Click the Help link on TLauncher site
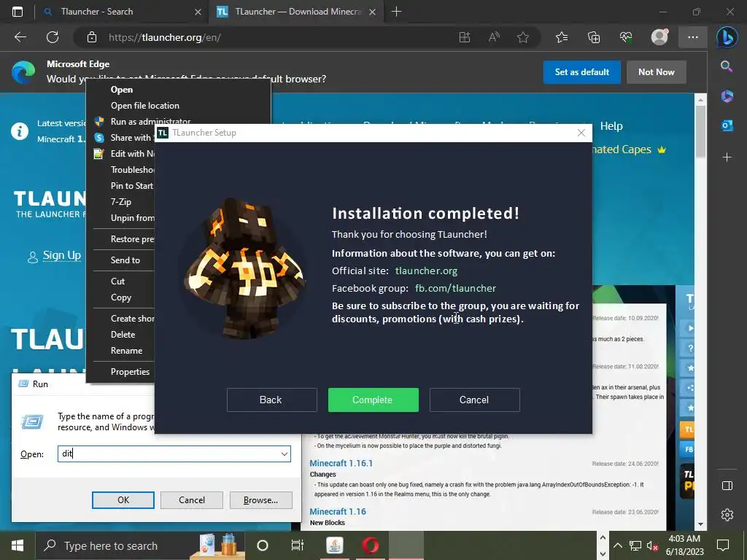The width and height of the screenshot is (747, 560). [611, 126]
